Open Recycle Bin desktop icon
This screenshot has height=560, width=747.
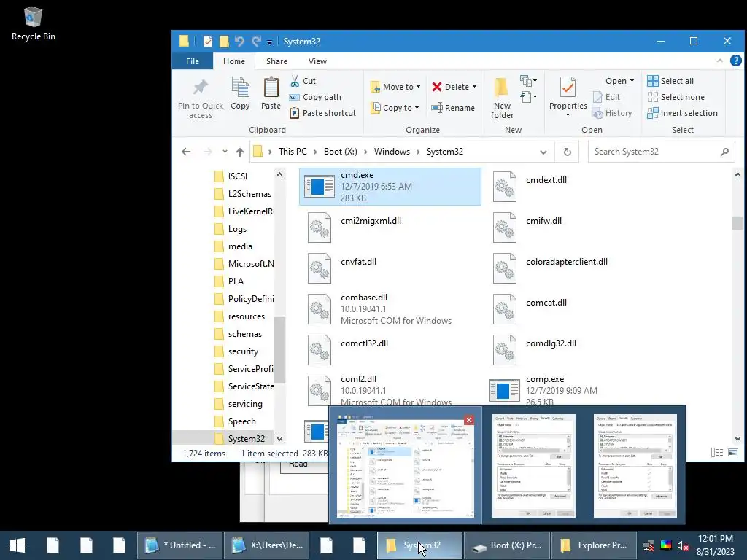pos(33,23)
